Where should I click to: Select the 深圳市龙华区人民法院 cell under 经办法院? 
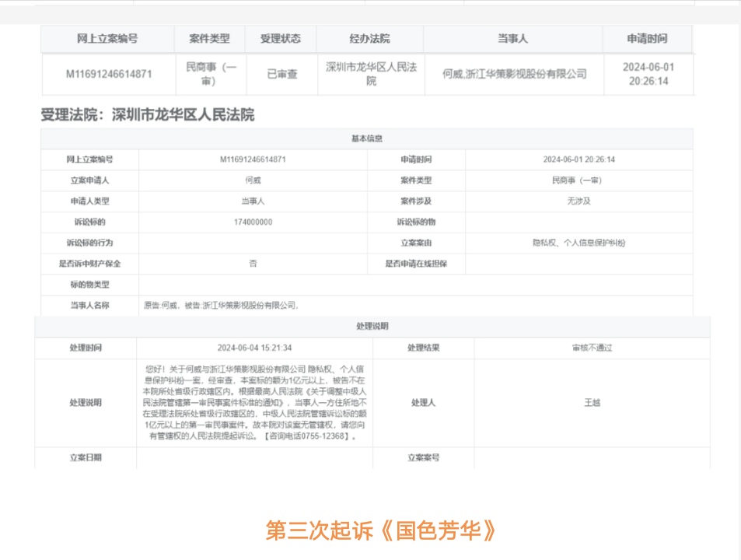coord(371,74)
